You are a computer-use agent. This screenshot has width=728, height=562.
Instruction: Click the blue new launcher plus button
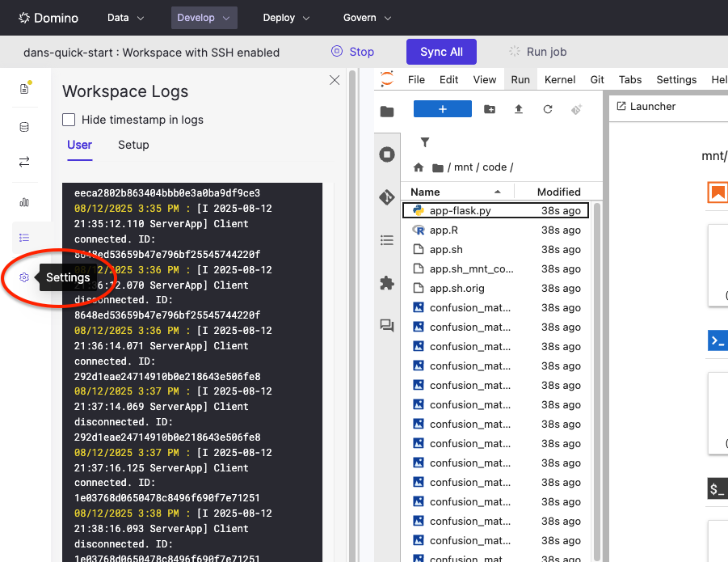point(443,109)
